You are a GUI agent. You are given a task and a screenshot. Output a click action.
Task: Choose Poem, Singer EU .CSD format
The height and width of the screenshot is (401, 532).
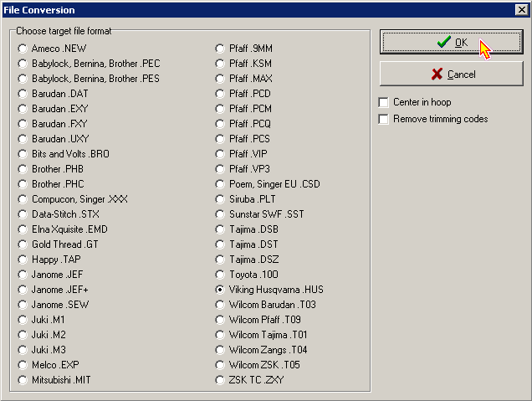221,184
